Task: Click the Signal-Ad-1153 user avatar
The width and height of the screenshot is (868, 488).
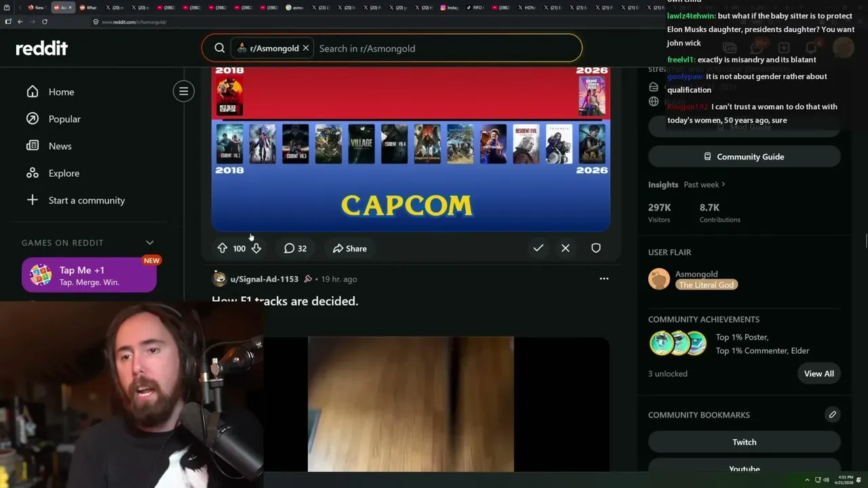Action: pyautogui.click(x=219, y=279)
